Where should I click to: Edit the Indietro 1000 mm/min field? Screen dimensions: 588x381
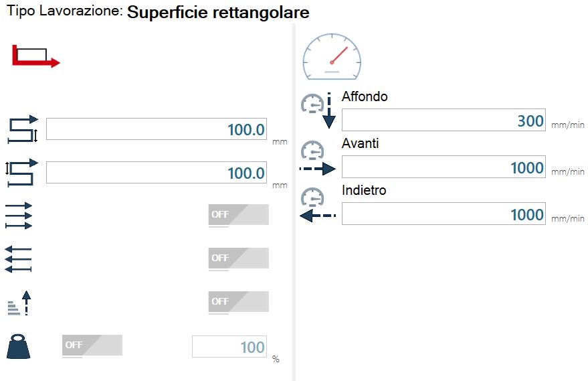pyautogui.click(x=444, y=214)
